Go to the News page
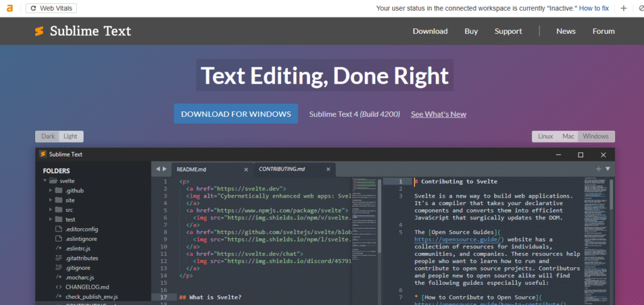Screen dimensions: 644x305 566,31
